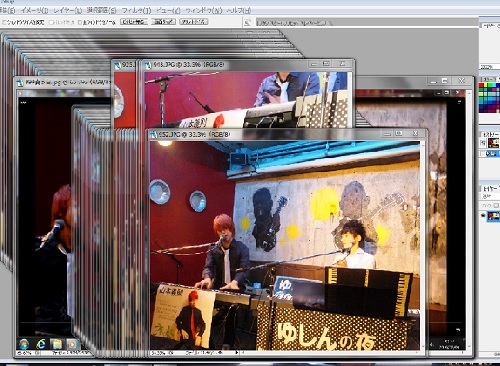Toggle the zoom-all-windows checkbox in options bar
The height and width of the screenshot is (366, 500).
point(80,22)
